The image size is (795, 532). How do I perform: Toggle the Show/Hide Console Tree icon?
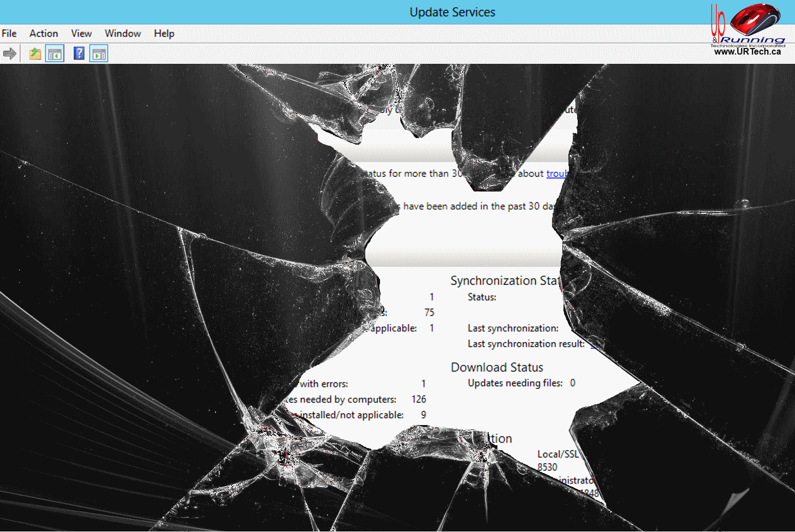[x=55, y=53]
